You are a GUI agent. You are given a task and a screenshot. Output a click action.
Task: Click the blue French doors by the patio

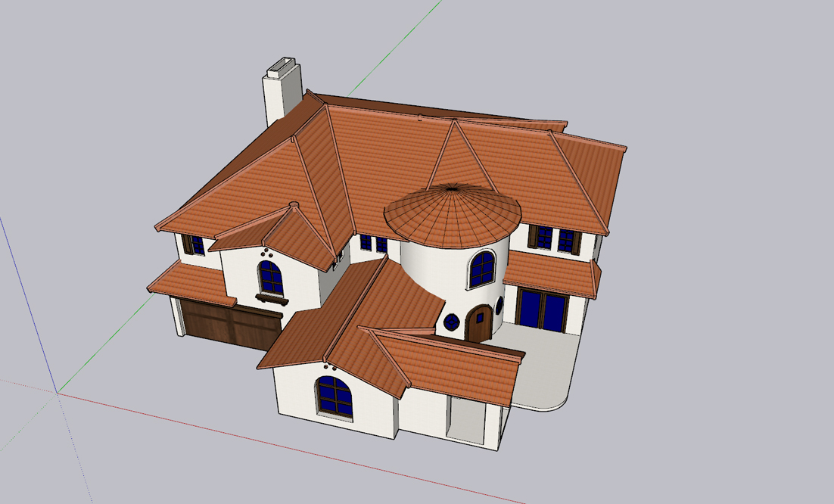click(x=542, y=310)
